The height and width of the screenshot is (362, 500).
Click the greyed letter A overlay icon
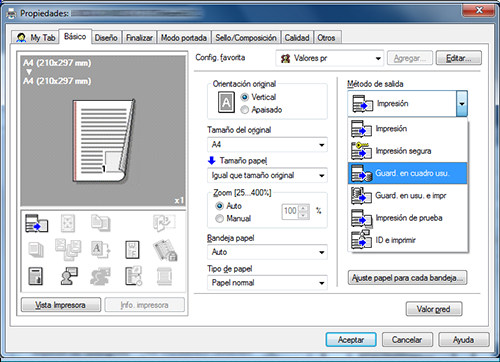(100, 250)
